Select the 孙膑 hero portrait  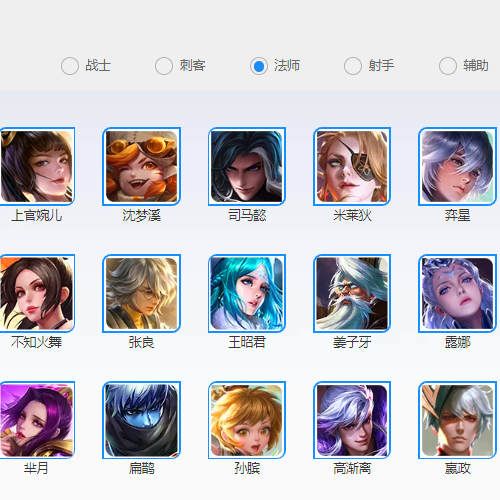(x=247, y=420)
